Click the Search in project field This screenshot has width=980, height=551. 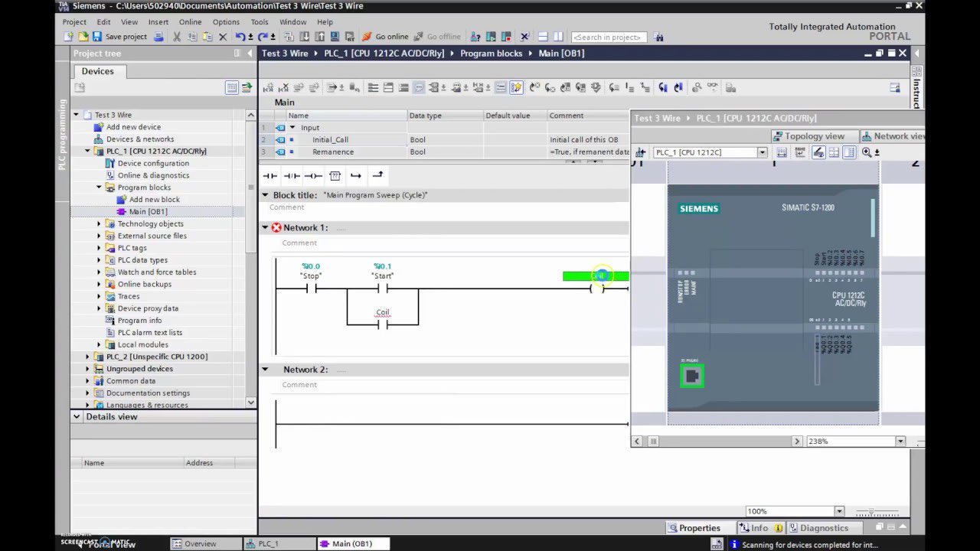click(609, 37)
